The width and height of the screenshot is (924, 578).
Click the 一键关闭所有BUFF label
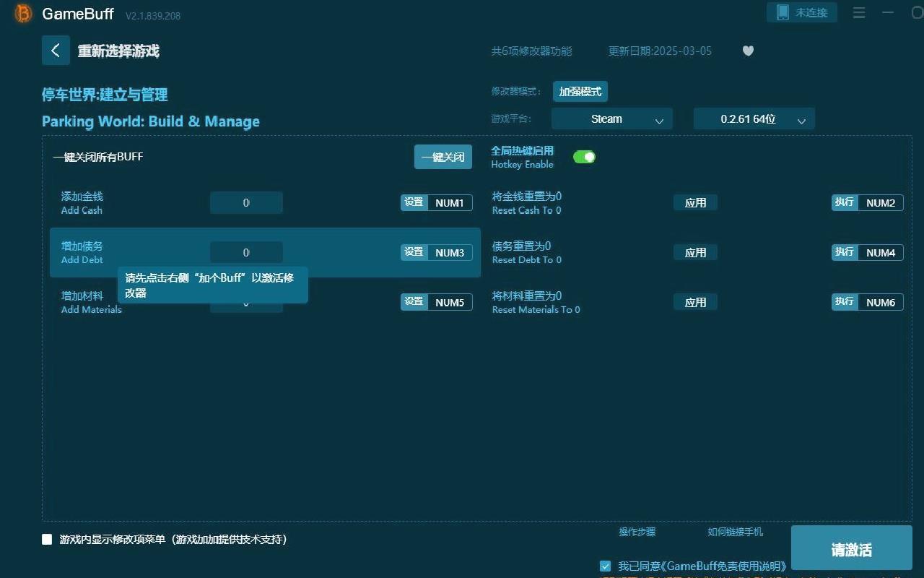(x=98, y=156)
